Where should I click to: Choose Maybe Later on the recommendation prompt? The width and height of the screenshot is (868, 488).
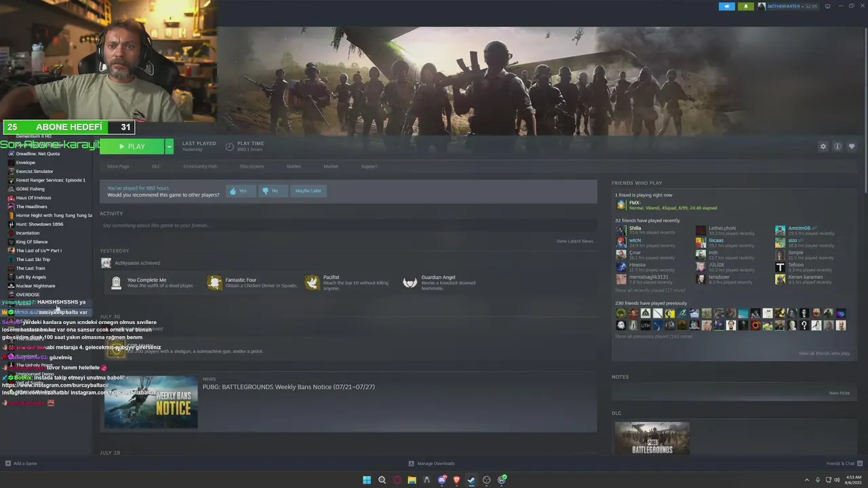308,191
